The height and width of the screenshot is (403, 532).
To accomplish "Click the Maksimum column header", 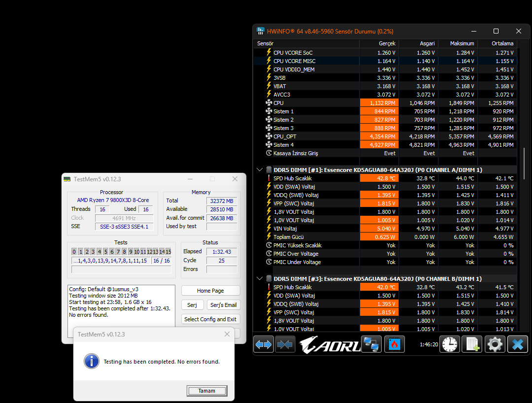I will pyautogui.click(x=458, y=43).
